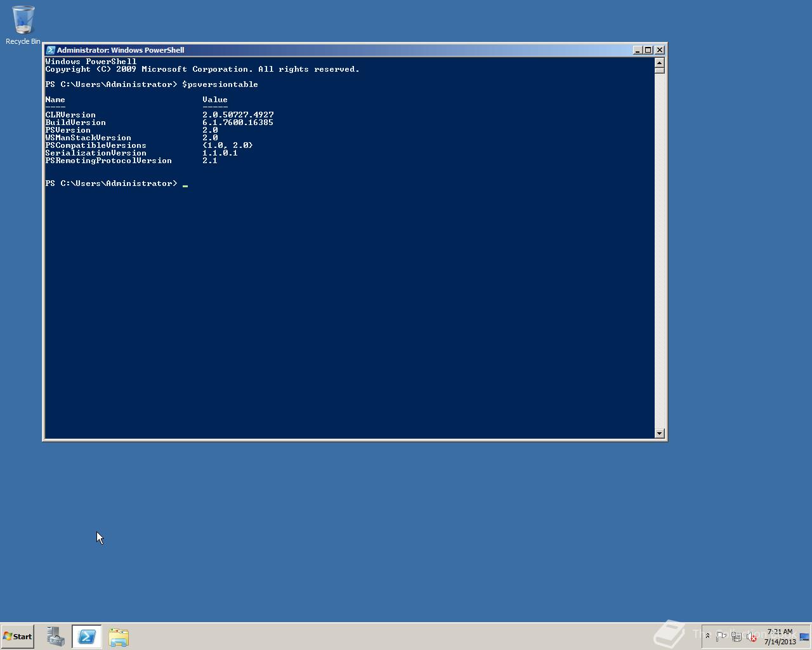The height and width of the screenshot is (650, 812).
Task: Click the CLRVersion row name
Action: pyautogui.click(x=70, y=115)
